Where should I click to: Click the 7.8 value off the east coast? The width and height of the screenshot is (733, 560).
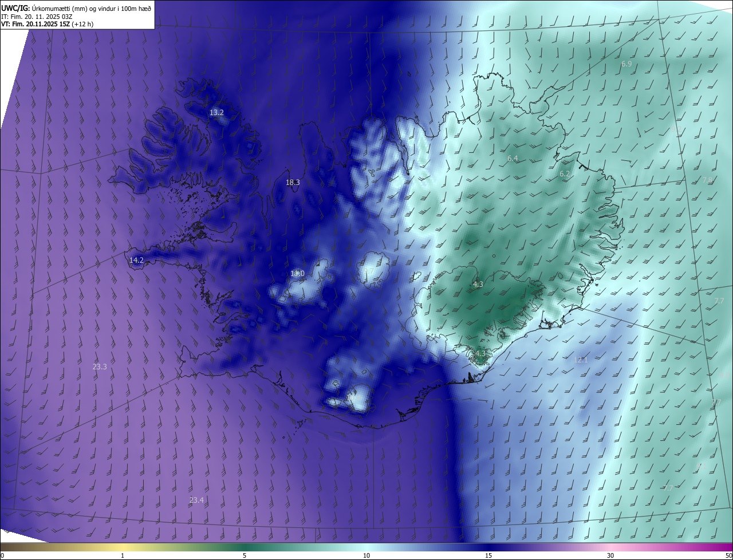tap(708, 180)
